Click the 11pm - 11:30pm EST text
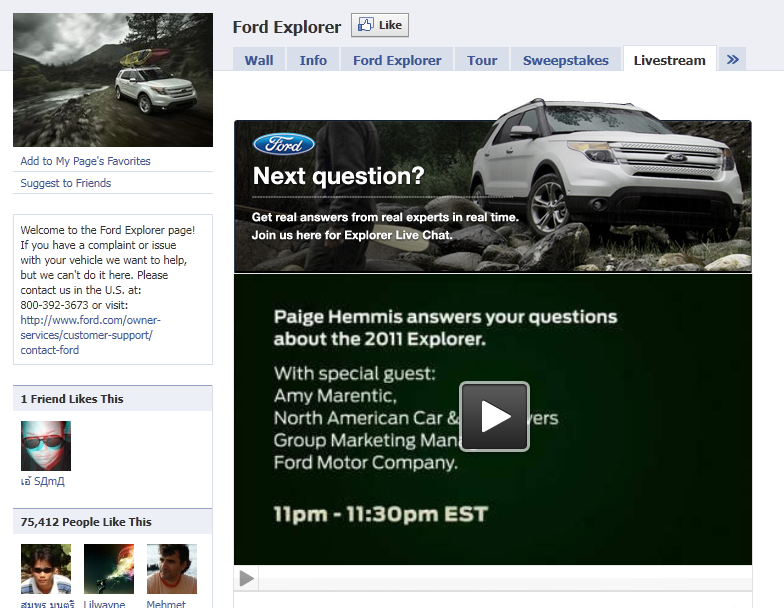 point(380,514)
